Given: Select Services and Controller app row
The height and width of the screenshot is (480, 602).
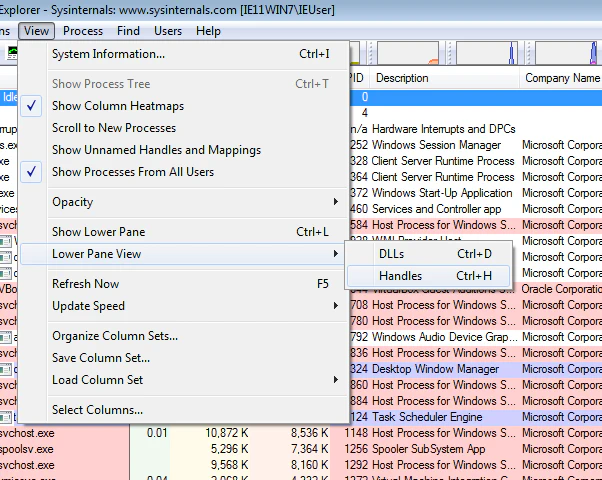Looking at the screenshot, I should click(x=476, y=209).
